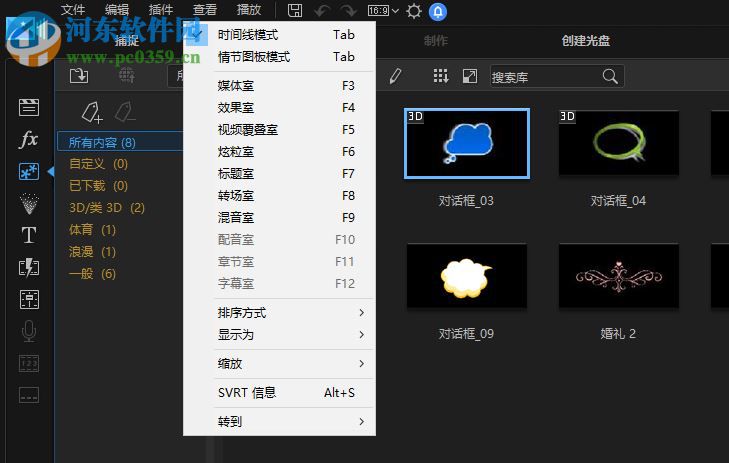Open the library grid view menu icon
Screen dimensions: 729x463
pos(440,76)
